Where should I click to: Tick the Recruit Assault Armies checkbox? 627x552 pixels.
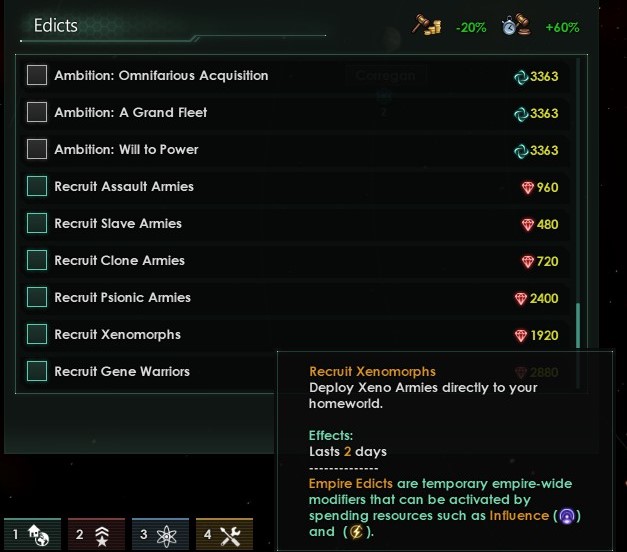point(37,186)
